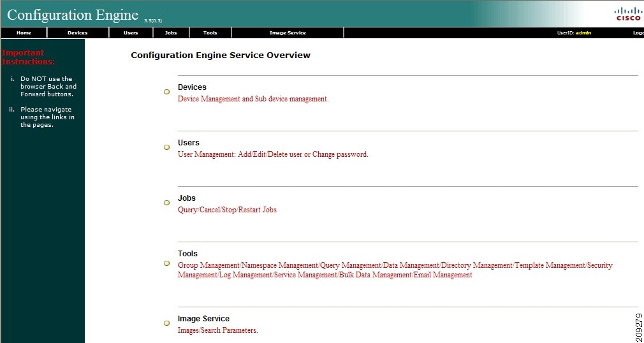Click the 'Do NOT use the browser Back' instruction
The height and width of the screenshot is (343, 644).
[x=48, y=86]
